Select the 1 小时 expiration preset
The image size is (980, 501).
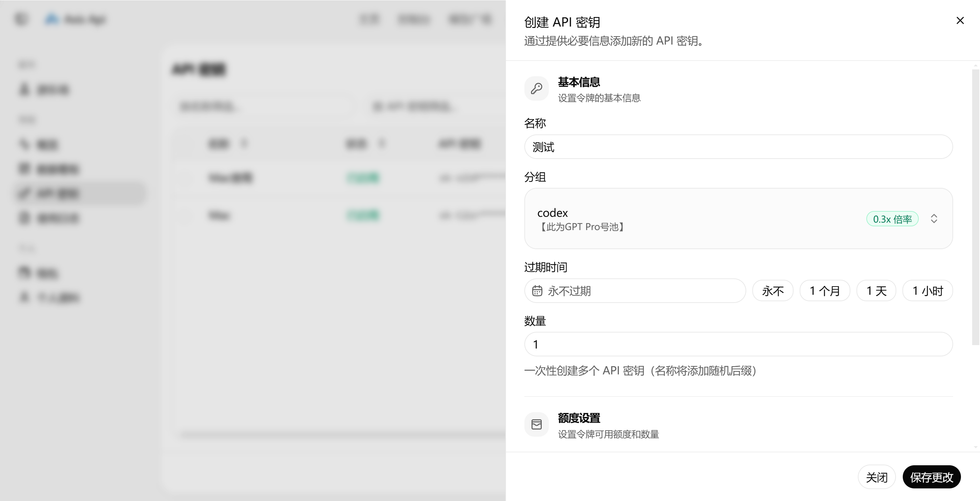click(928, 291)
